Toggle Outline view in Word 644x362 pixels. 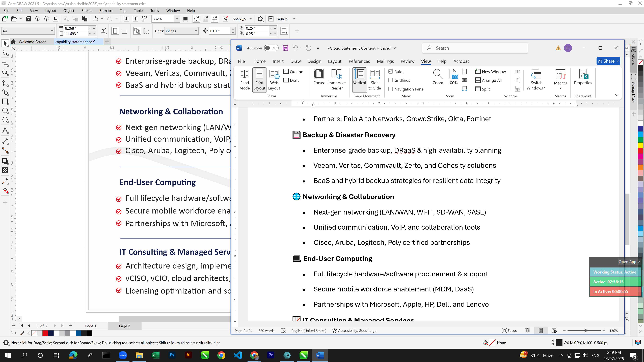coord(293,71)
